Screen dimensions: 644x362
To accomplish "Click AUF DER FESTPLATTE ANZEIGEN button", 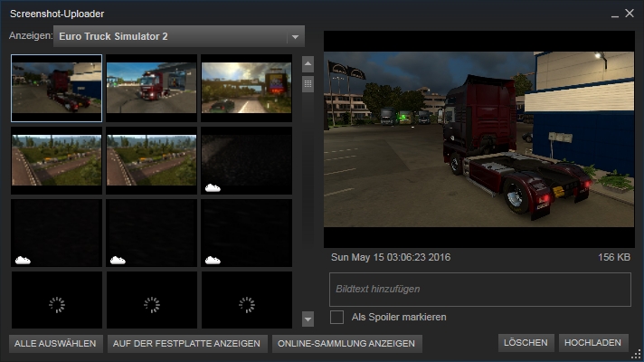I will (x=187, y=344).
